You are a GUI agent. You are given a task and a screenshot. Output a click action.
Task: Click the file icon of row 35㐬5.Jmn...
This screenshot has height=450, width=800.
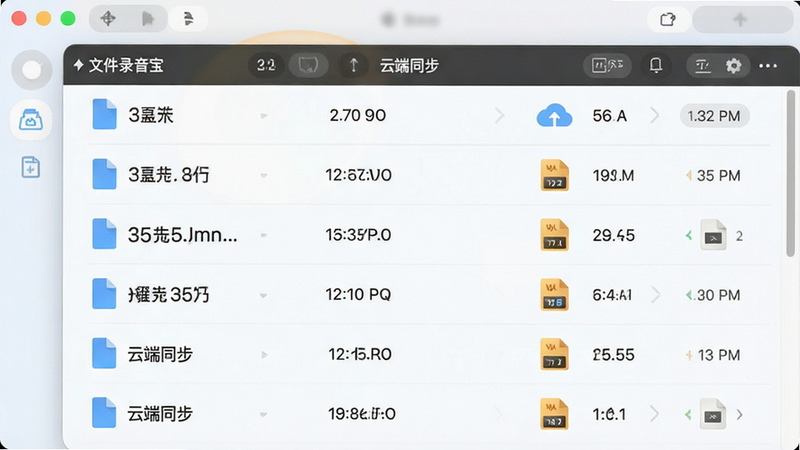tap(104, 234)
